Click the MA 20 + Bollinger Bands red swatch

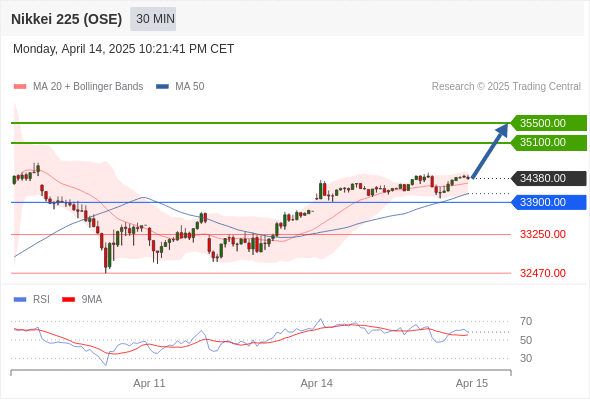(x=20, y=87)
